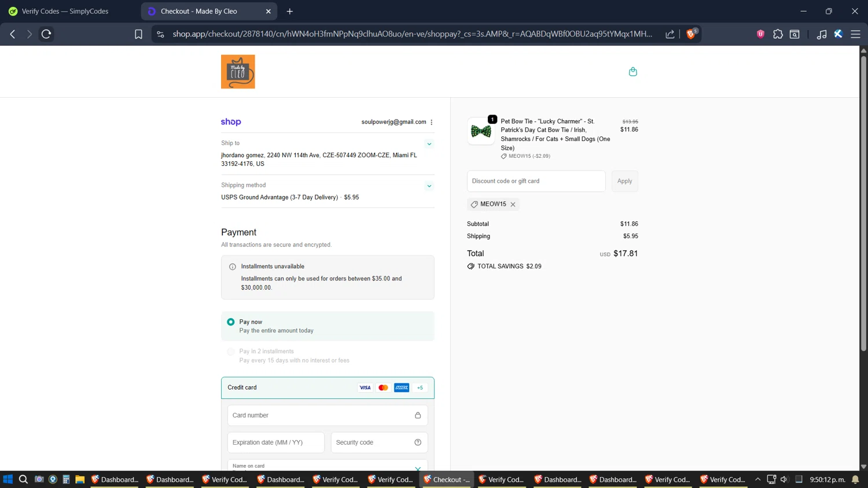
Task: Click the TOTAL SAVINGS $2.09 line
Action: (x=504, y=267)
